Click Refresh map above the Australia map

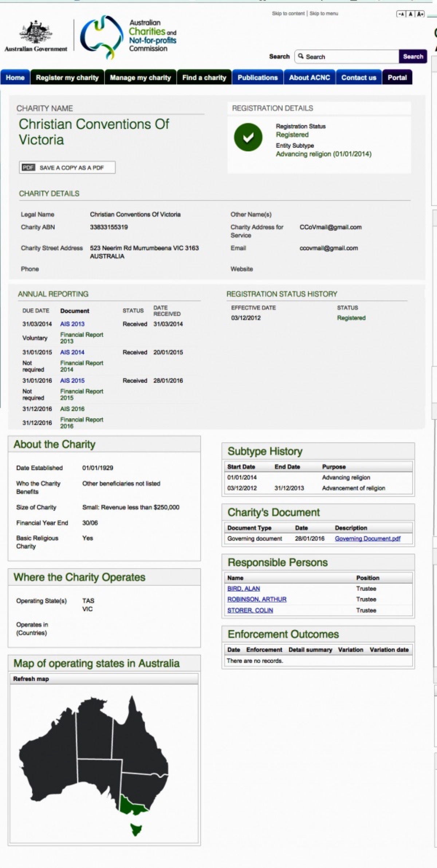[x=31, y=679]
